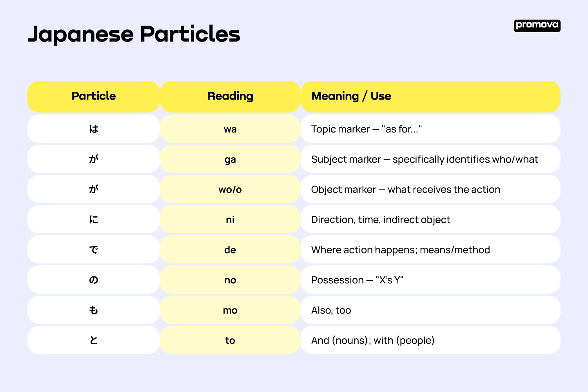Click the 'wo/o' reading cell

[230, 189]
